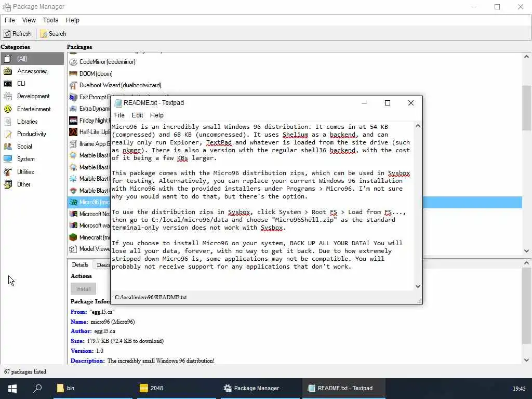Click packages list scroll up arrow

(x=526, y=57)
